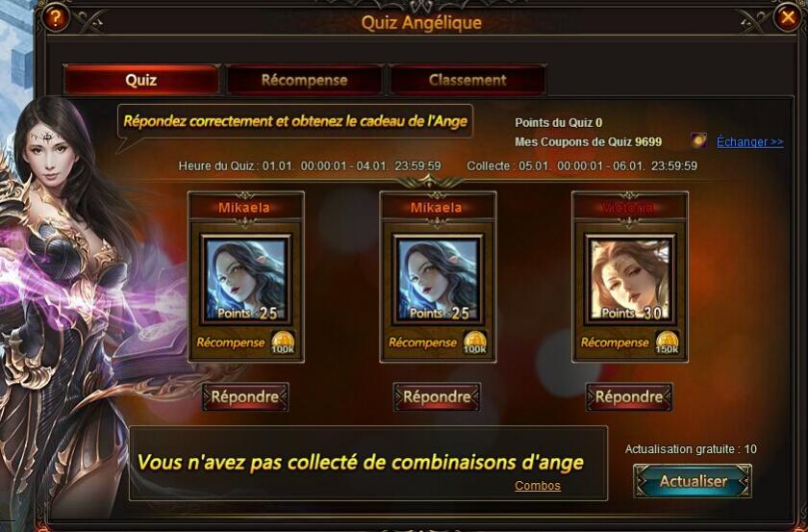Click the first Mikaela name header
Image resolution: width=808 pixels, height=532 pixels.
coord(246,207)
